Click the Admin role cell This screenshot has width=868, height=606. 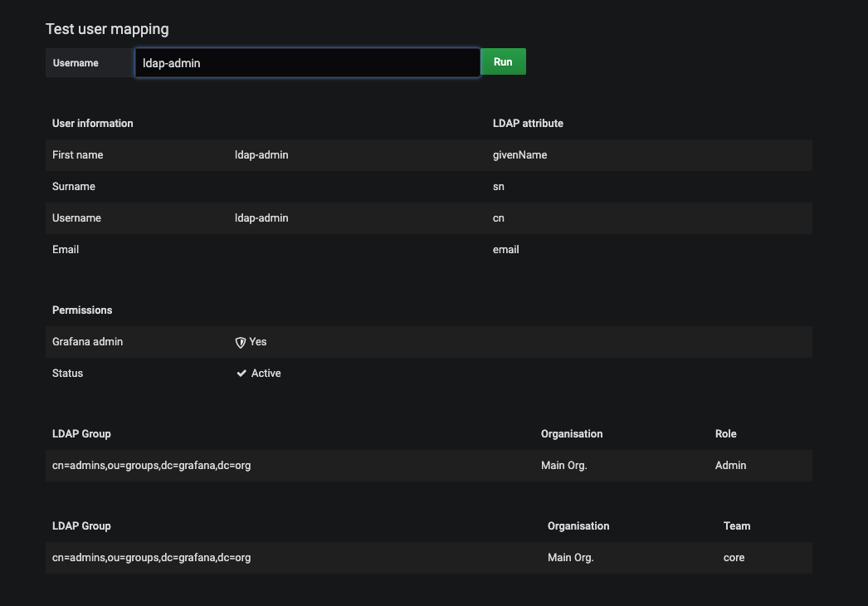coord(730,466)
